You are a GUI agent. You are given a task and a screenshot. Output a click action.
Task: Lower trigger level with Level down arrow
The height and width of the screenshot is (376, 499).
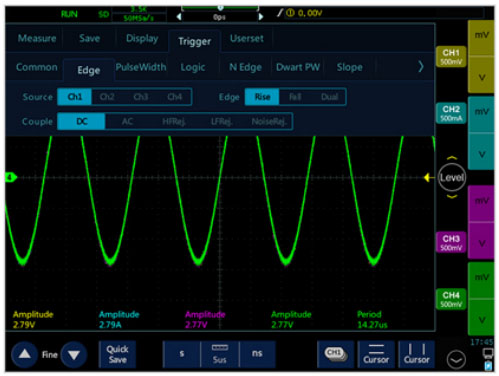point(452,197)
